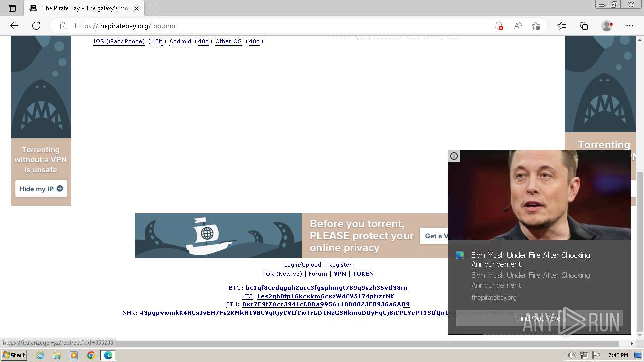Open the browser profile menu
This screenshot has width=644, height=362.
(607, 26)
